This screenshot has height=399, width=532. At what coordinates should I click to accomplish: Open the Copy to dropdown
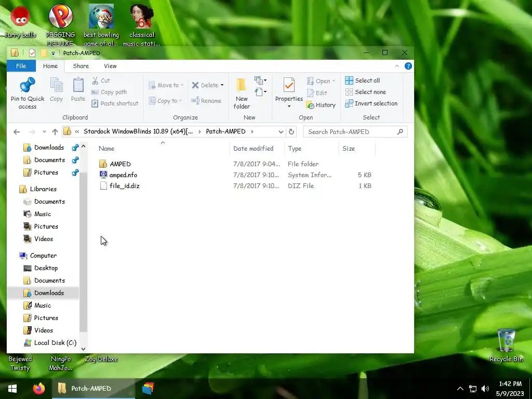pos(166,101)
